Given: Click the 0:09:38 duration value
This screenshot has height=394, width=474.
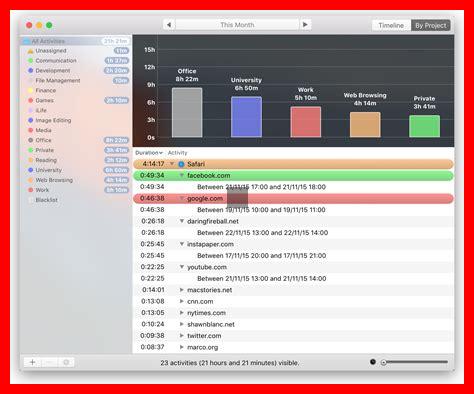Looking at the screenshot, I should (x=152, y=336).
